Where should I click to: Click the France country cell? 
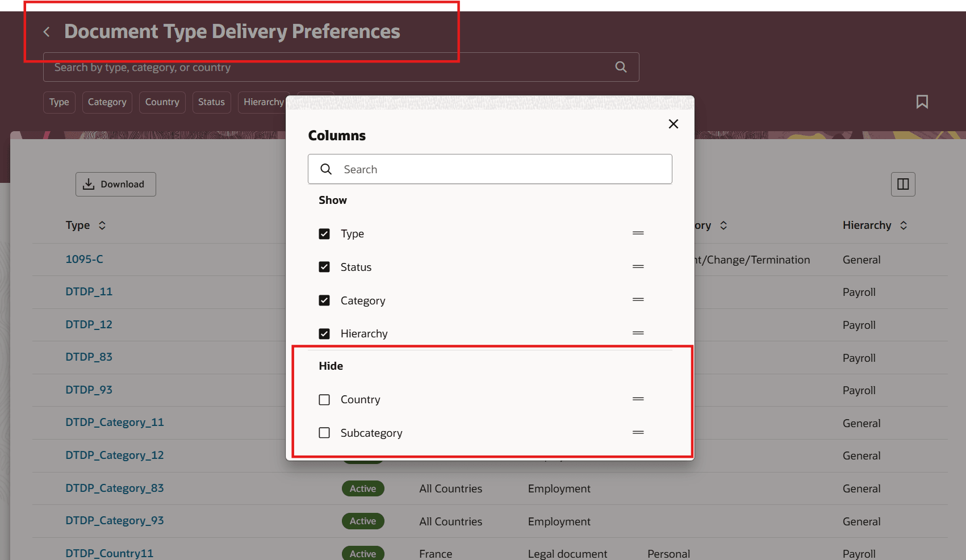(436, 554)
